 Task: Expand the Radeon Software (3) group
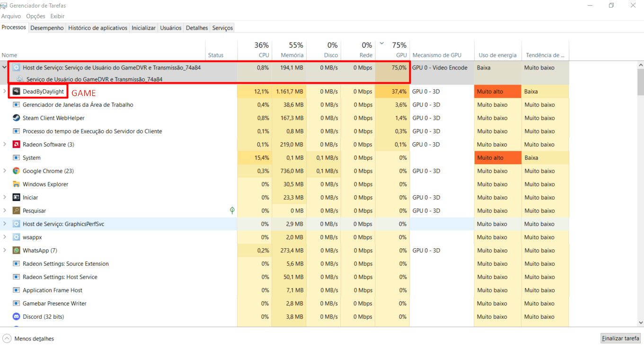point(5,144)
